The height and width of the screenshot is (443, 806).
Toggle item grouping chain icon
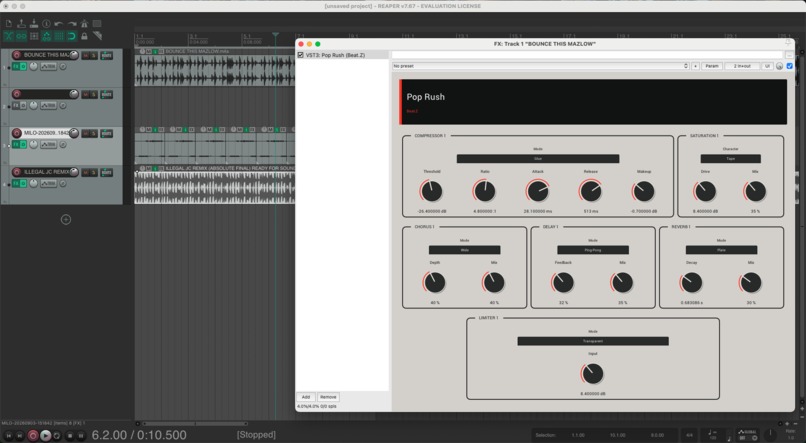(x=21, y=36)
